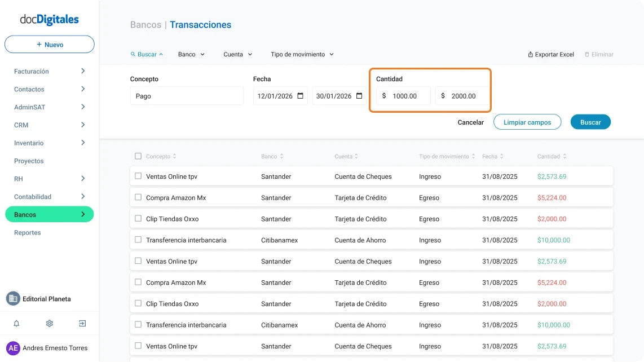Open the settings gear icon

pyautogui.click(x=49, y=323)
